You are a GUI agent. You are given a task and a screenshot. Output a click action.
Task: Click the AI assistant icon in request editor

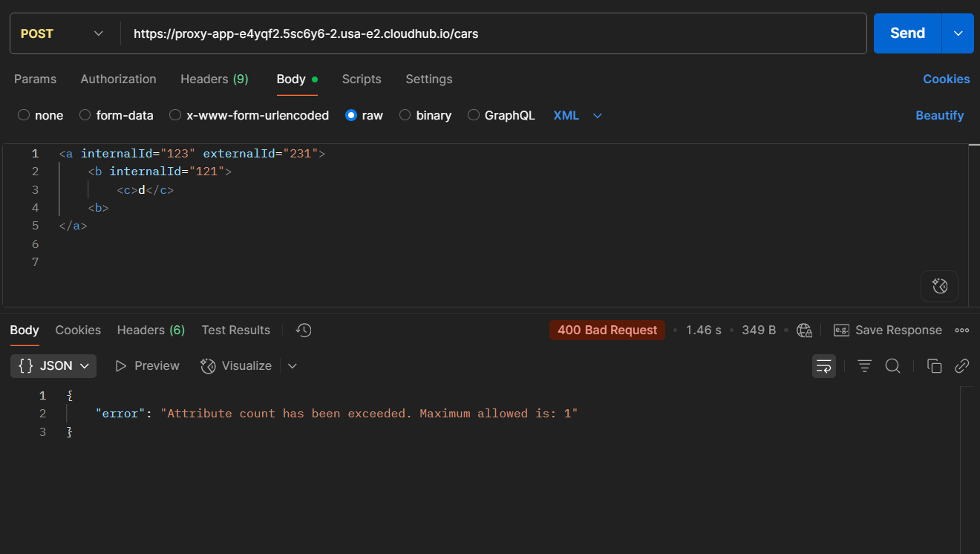point(939,286)
